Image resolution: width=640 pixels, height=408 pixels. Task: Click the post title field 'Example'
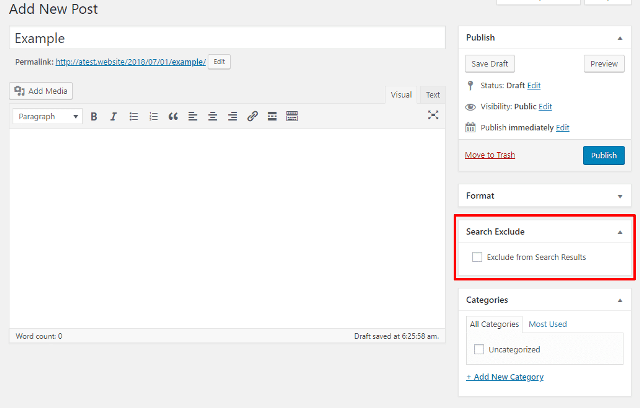coord(227,38)
